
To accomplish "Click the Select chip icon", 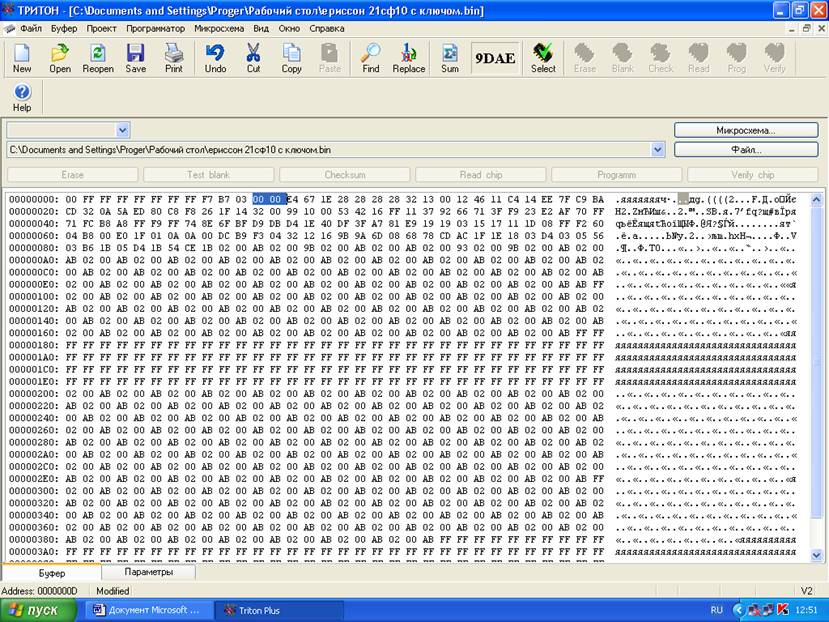I will [543, 58].
